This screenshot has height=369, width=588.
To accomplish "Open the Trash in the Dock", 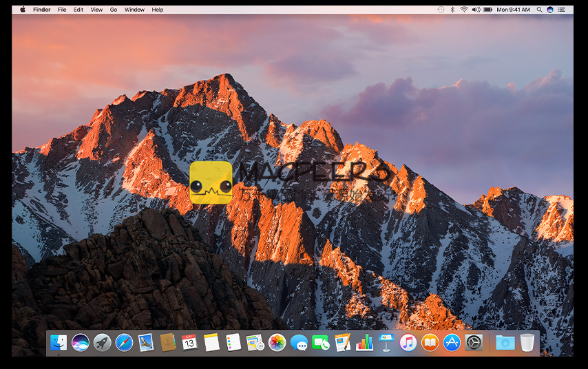I will coord(527,342).
